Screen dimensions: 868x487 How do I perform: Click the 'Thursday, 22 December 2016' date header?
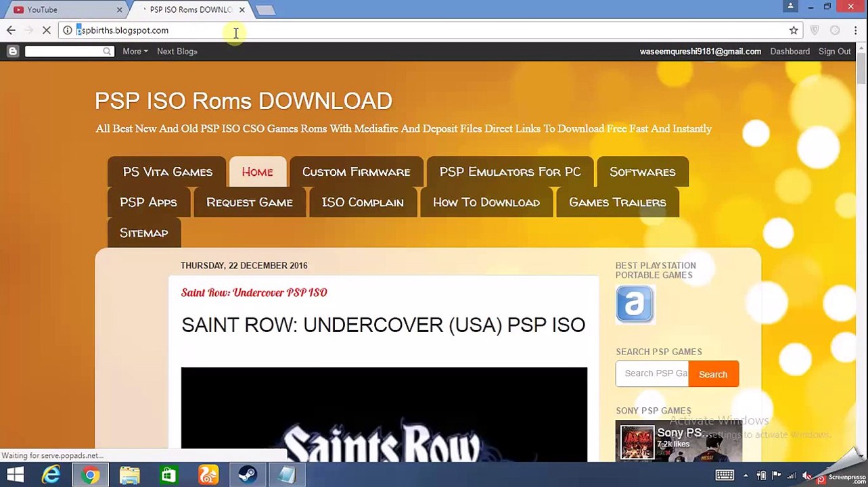pyautogui.click(x=244, y=266)
